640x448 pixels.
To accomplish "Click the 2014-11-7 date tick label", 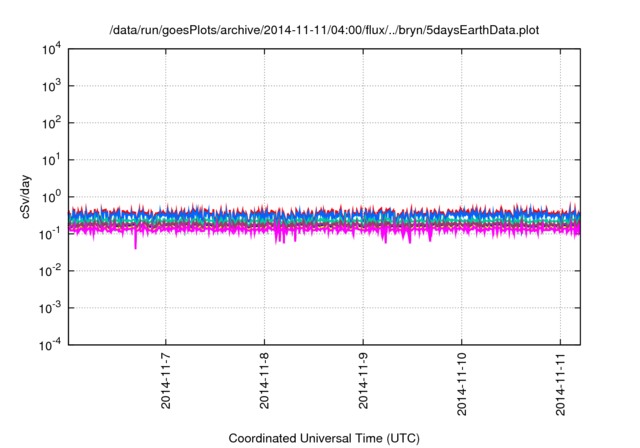I will pyautogui.click(x=166, y=381).
